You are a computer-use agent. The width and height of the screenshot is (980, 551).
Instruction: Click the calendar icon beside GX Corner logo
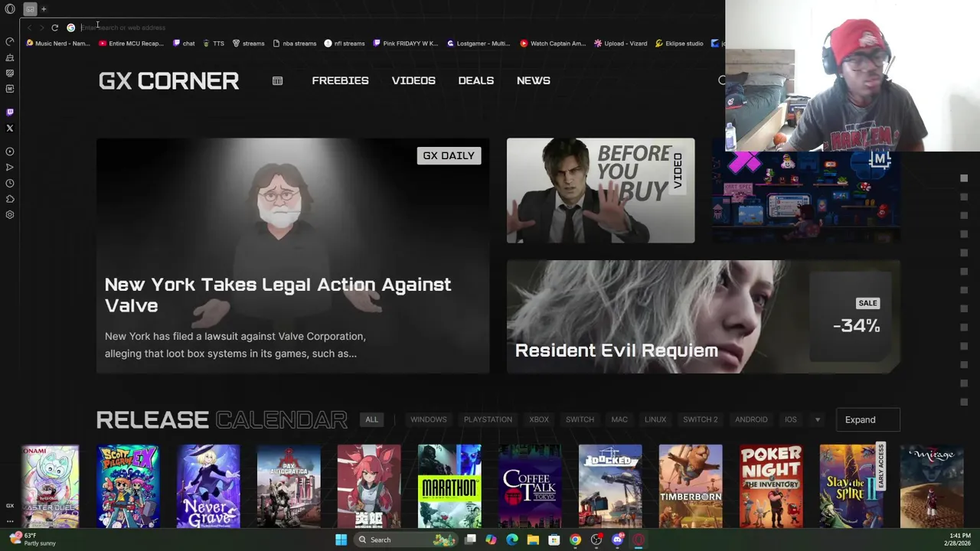277,80
